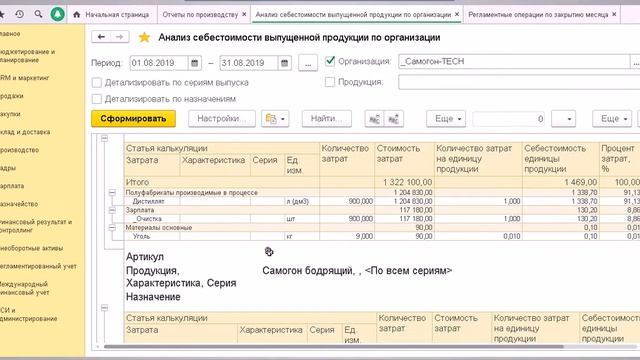Close the Анализ себестоимости tab
Screen dimensions: 640x360
coord(457,14)
